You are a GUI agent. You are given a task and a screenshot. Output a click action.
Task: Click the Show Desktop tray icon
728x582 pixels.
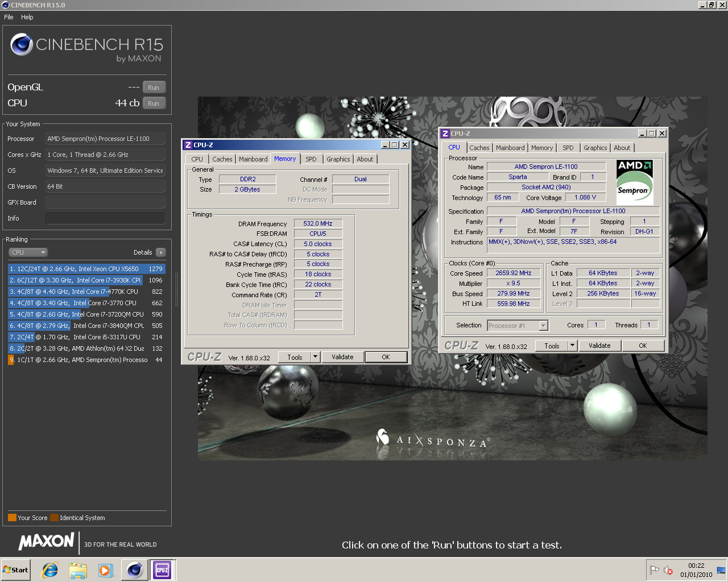point(721,570)
